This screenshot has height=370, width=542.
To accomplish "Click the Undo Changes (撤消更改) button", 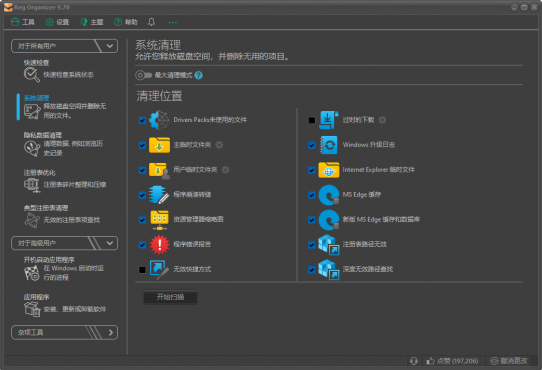I will [509, 361].
